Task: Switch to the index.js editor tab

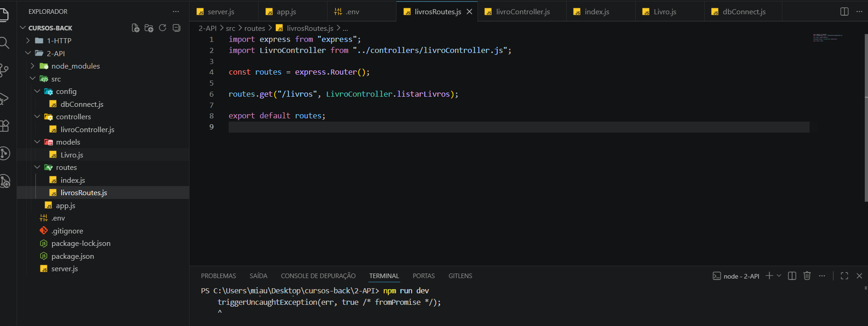Action: (x=601, y=12)
